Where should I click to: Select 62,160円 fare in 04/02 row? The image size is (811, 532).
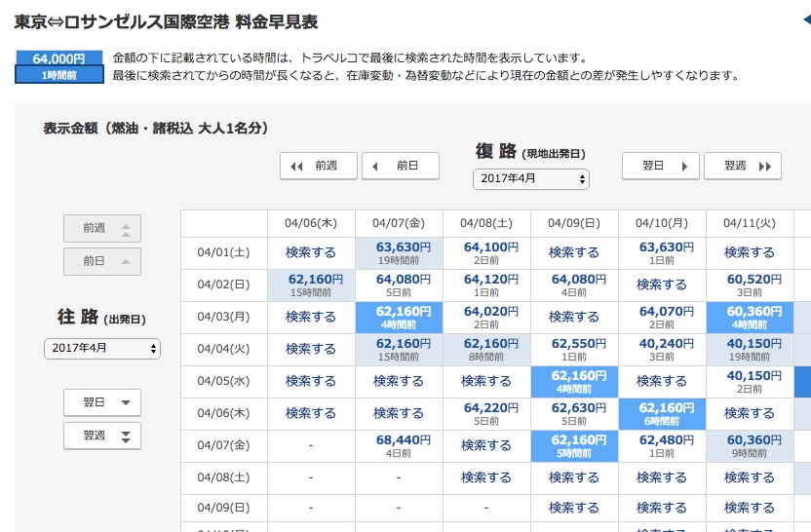(311, 285)
